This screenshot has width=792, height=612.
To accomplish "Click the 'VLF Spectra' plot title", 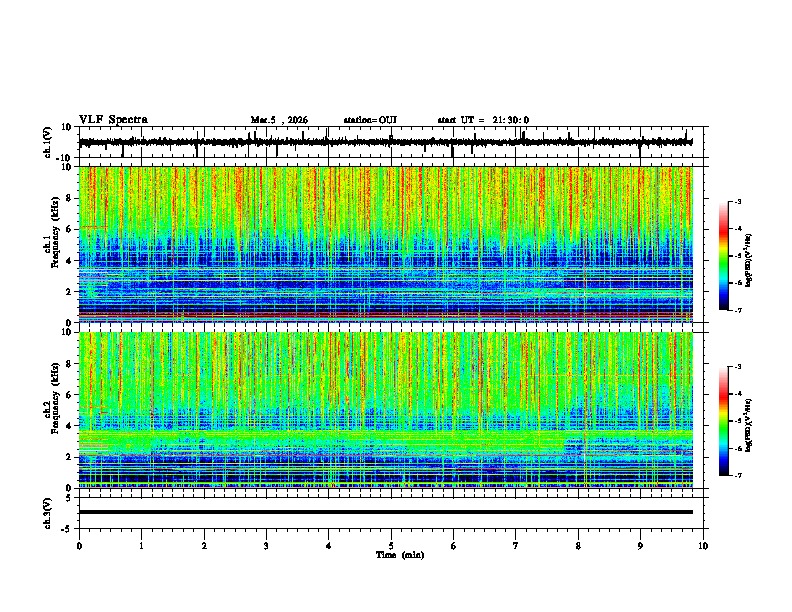I will pyautogui.click(x=113, y=120).
